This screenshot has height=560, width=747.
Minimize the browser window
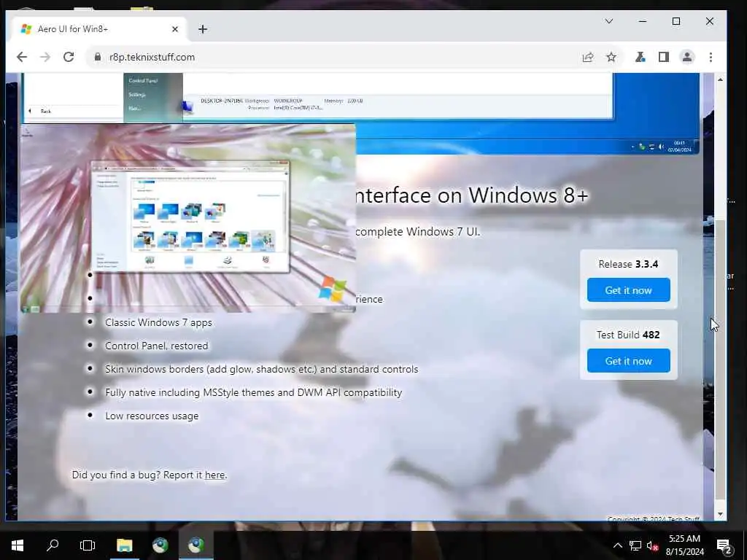tap(643, 21)
